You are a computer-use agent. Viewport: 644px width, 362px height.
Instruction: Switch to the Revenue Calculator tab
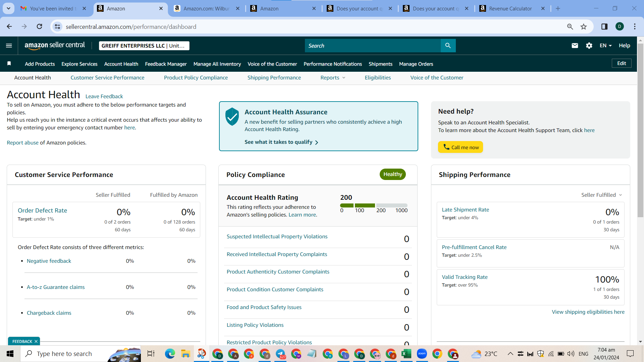pos(511,9)
